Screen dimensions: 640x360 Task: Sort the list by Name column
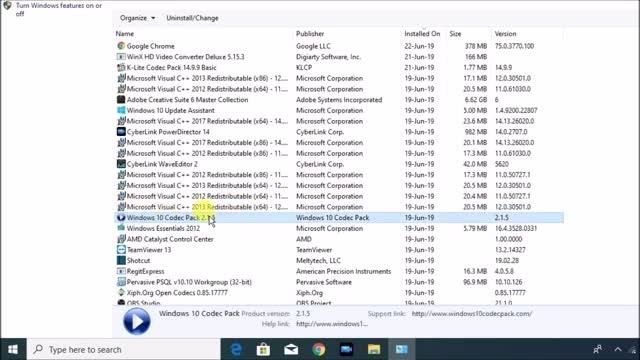pyautogui.click(x=125, y=33)
